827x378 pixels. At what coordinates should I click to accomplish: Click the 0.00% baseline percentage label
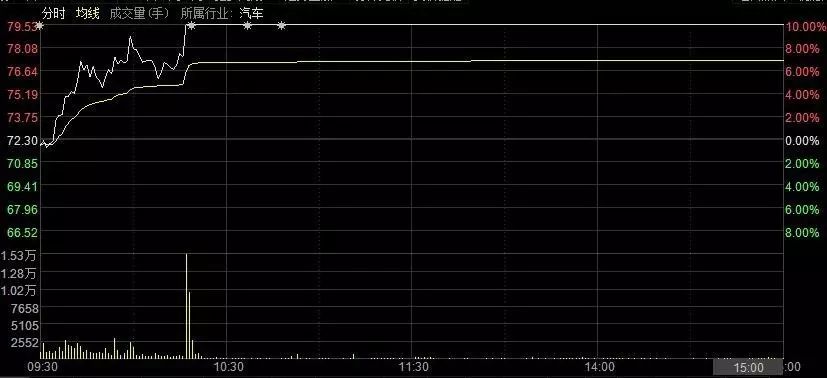pos(803,141)
